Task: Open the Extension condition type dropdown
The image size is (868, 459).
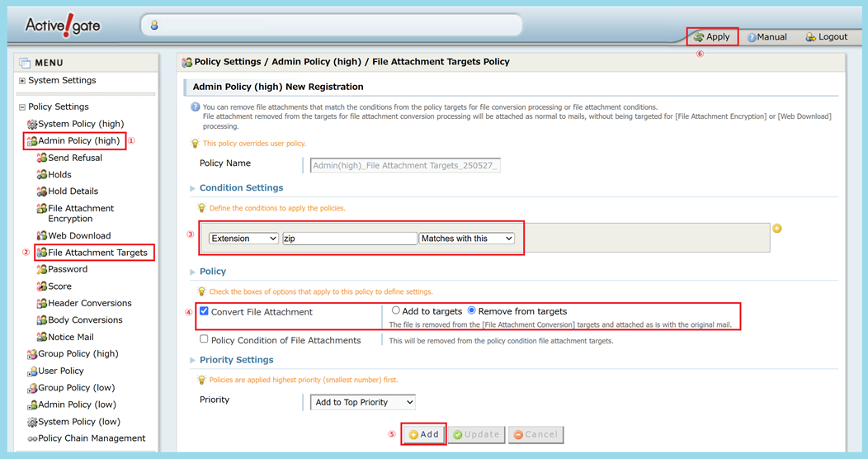Action: pos(243,239)
